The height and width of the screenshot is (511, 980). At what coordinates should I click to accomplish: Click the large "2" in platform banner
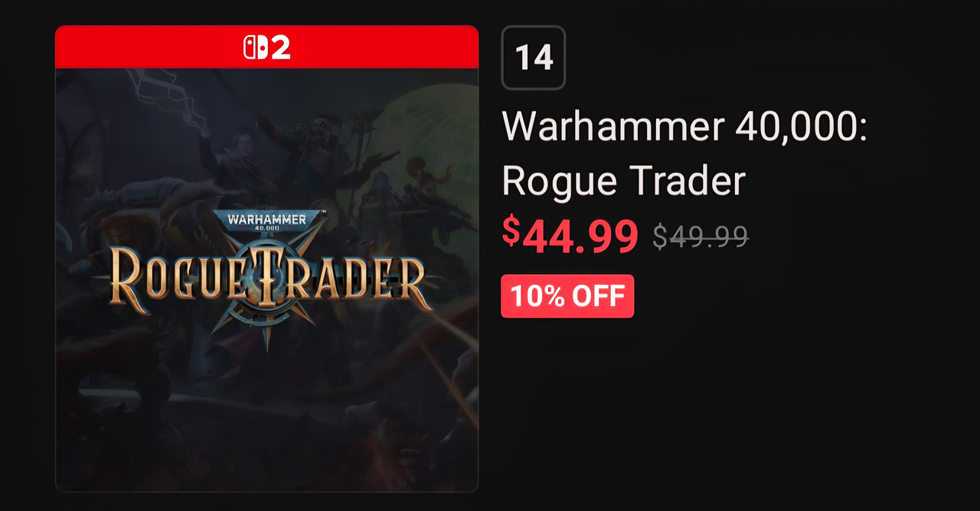(x=281, y=48)
